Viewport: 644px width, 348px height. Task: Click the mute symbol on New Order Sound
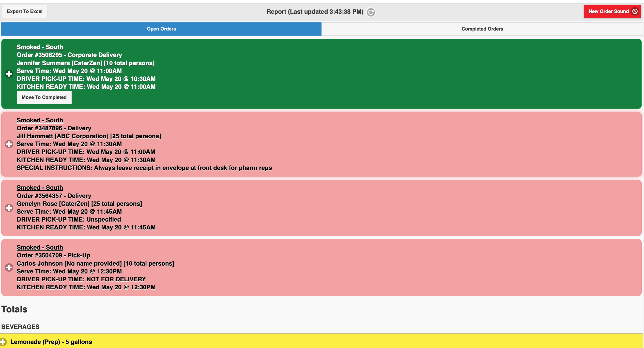[635, 11]
